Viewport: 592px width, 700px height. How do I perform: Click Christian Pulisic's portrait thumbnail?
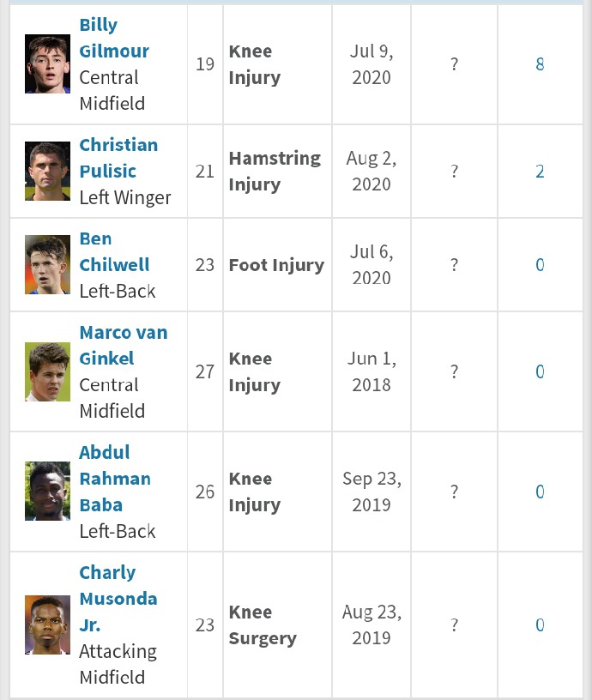[47, 172]
